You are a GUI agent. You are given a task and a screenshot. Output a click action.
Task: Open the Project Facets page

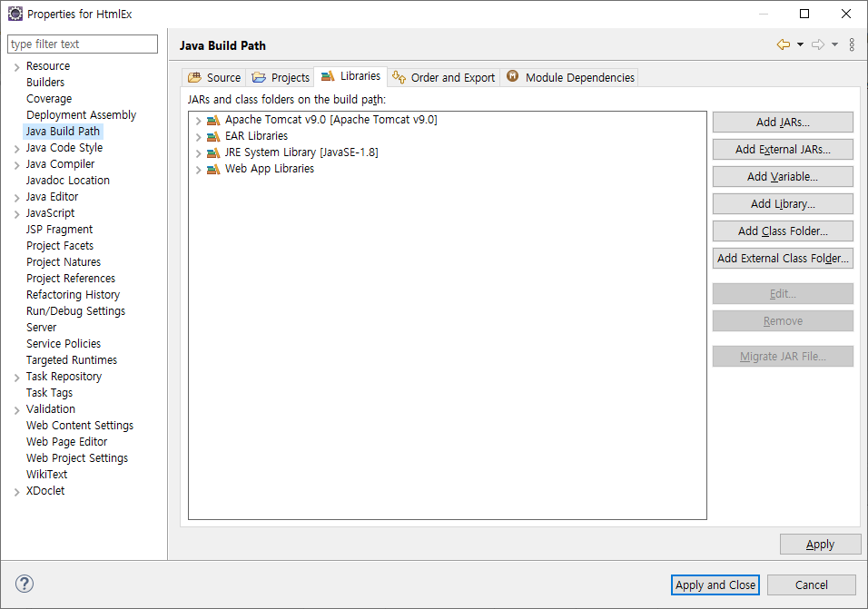pos(60,246)
